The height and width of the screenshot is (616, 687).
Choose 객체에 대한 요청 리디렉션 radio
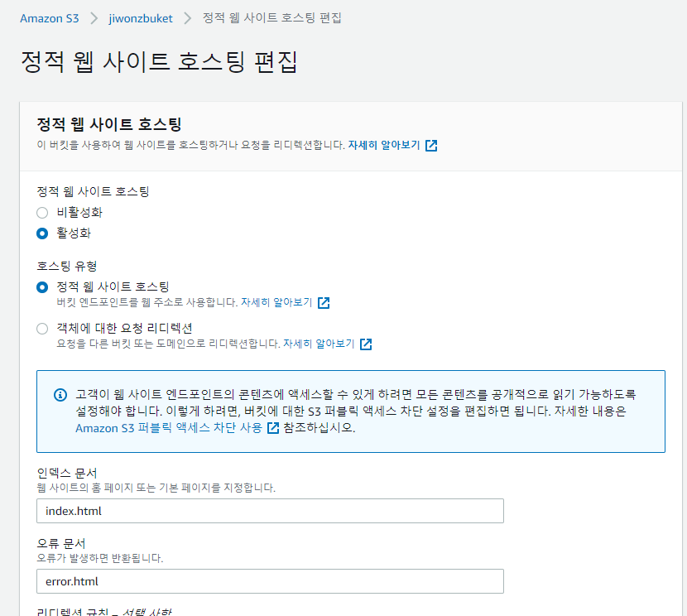42,329
